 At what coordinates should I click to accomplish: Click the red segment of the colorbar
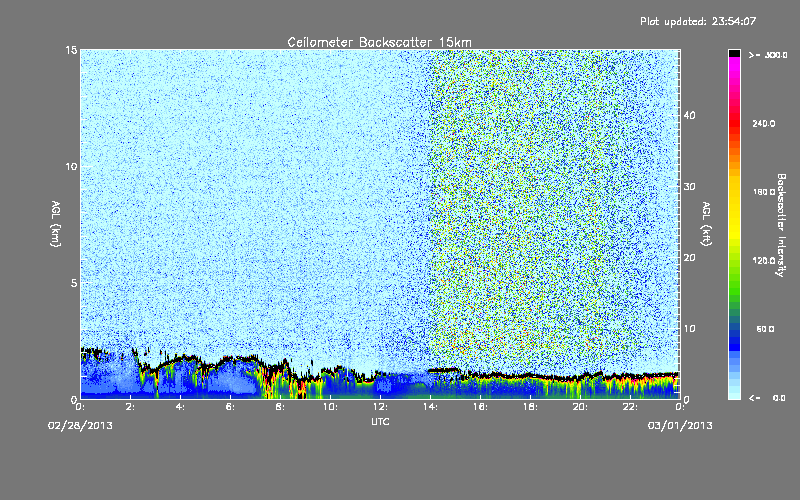click(x=734, y=121)
